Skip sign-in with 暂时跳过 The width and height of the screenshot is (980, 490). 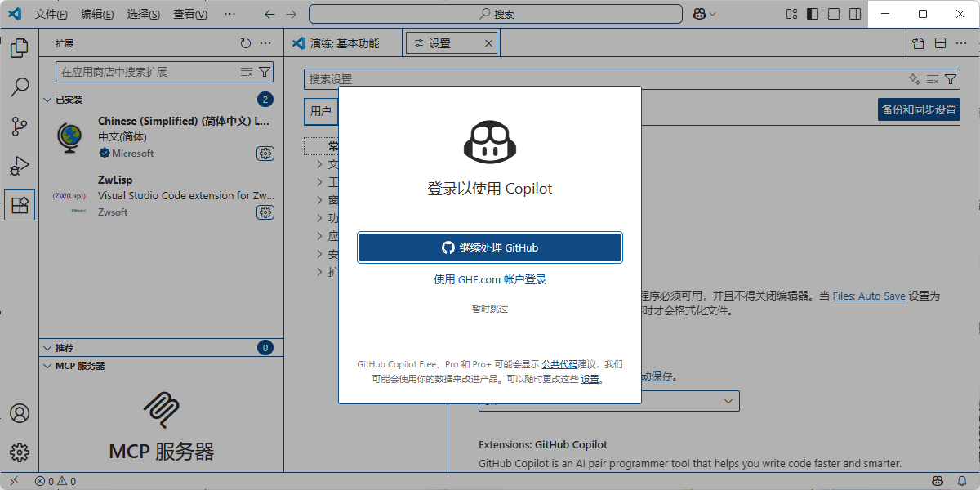pos(490,309)
